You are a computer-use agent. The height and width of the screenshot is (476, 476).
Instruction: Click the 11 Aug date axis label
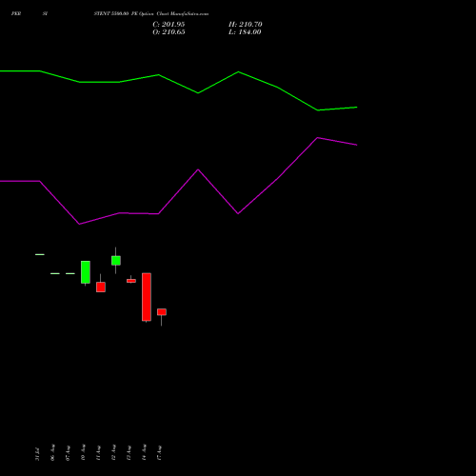tap(98, 453)
